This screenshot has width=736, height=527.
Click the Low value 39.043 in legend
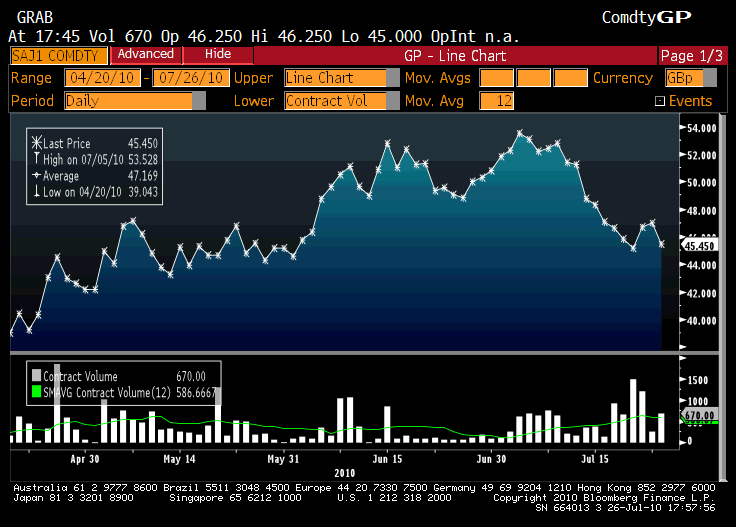[x=143, y=192]
